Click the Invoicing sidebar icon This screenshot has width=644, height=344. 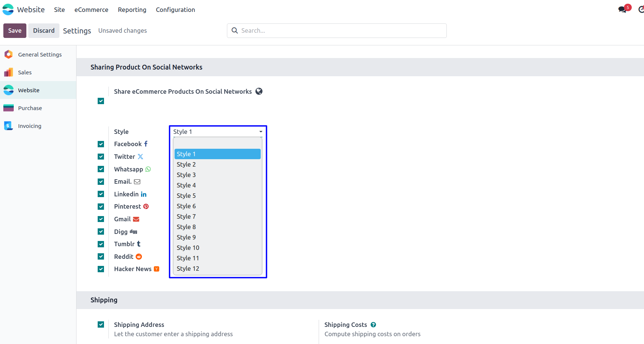[x=9, y=126]
